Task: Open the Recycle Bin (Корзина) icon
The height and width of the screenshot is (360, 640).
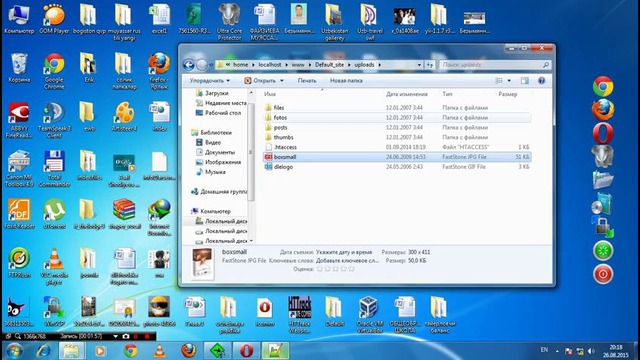Action: pyautogui.click(x=19, y=68)
